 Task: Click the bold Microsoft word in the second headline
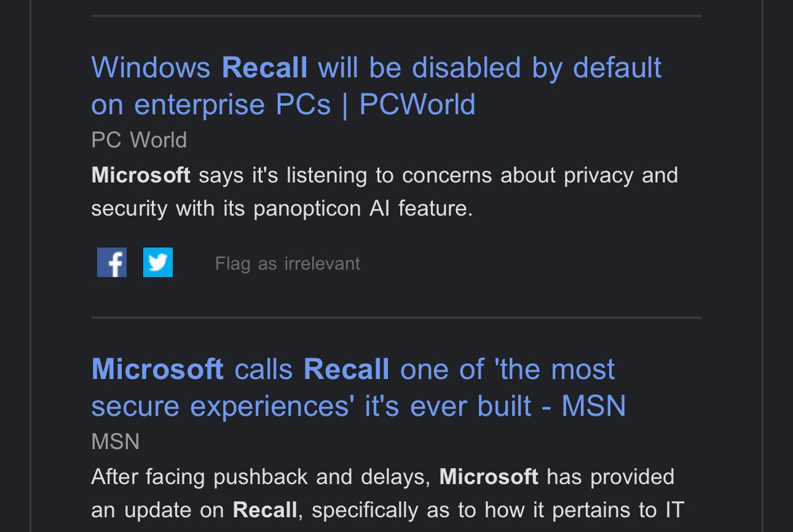(x=157, y=369)
